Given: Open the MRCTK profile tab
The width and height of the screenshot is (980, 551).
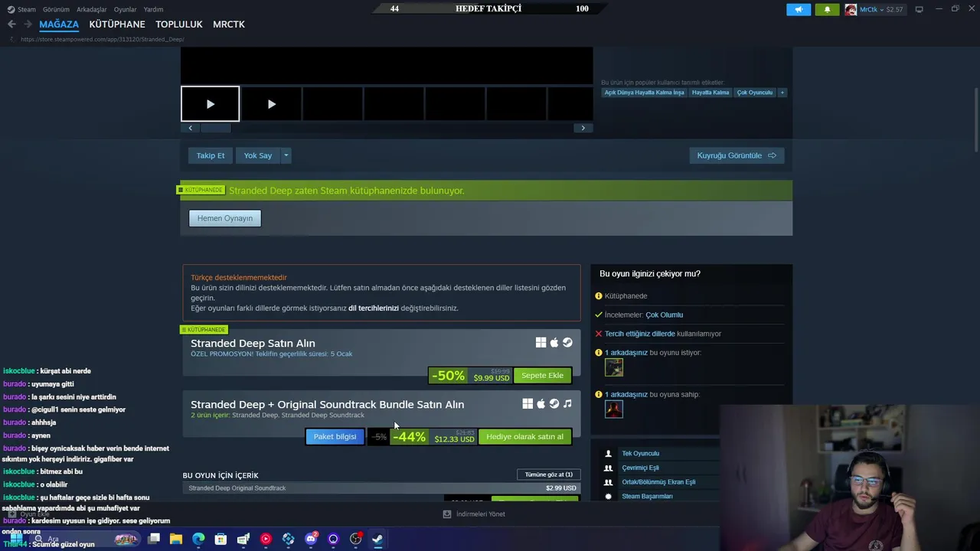Looking at the screenshot, I should pyautogui.click(x=229, y=24).
